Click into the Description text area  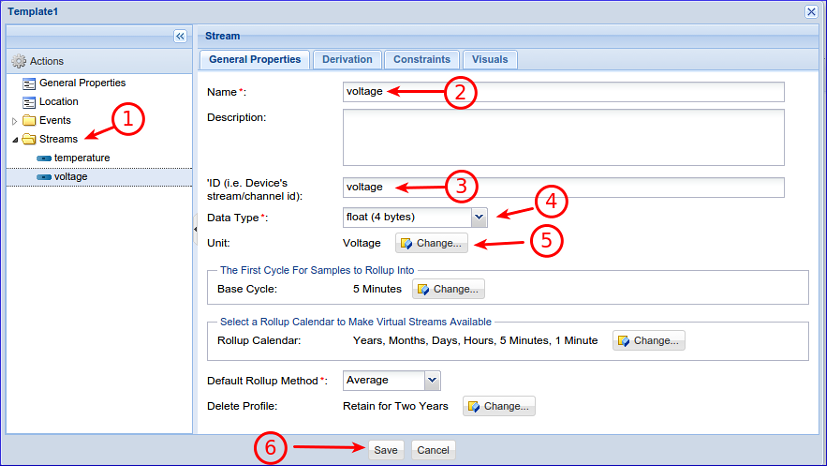point(563,137)
